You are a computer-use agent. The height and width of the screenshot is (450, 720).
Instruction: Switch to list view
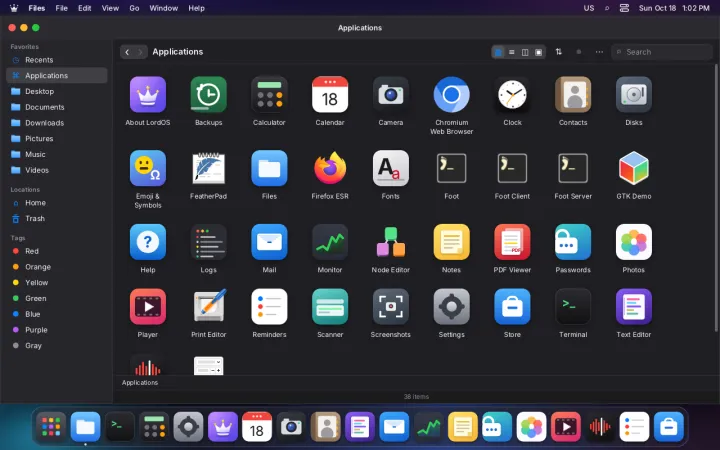512,52
